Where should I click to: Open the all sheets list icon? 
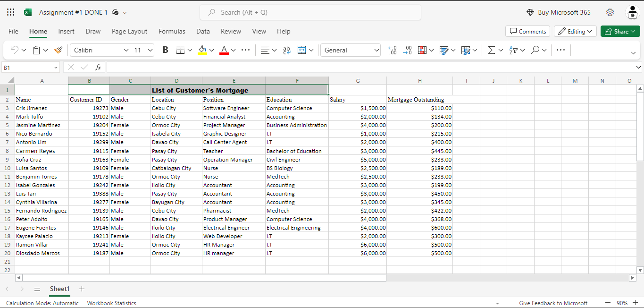(37, 289)
